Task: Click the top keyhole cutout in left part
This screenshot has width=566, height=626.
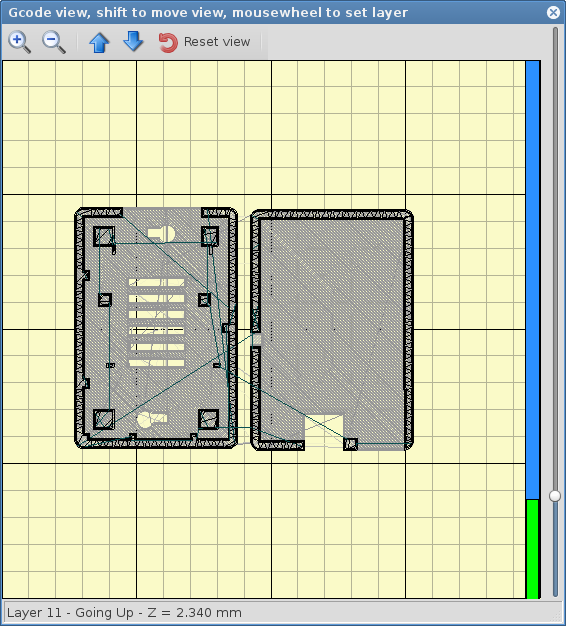Action: tap(162, 234)
